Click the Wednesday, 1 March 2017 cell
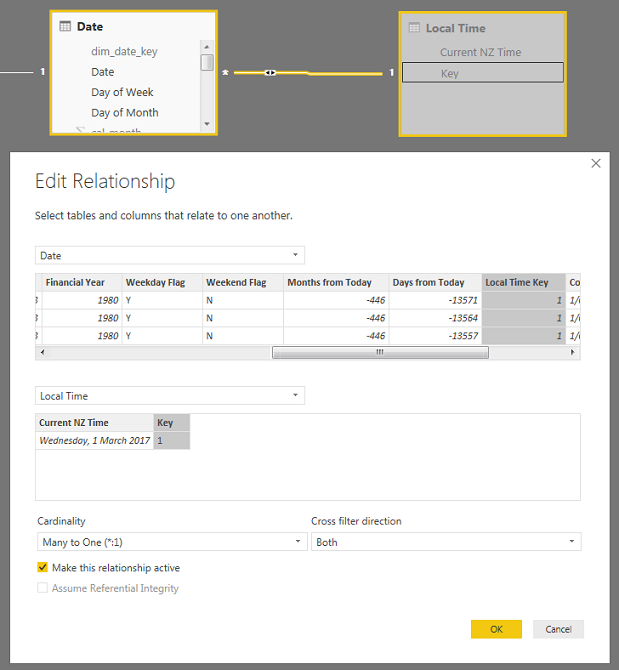Viewport: 619px width, 670px height. pyautogui.click(x=94, y=441)
